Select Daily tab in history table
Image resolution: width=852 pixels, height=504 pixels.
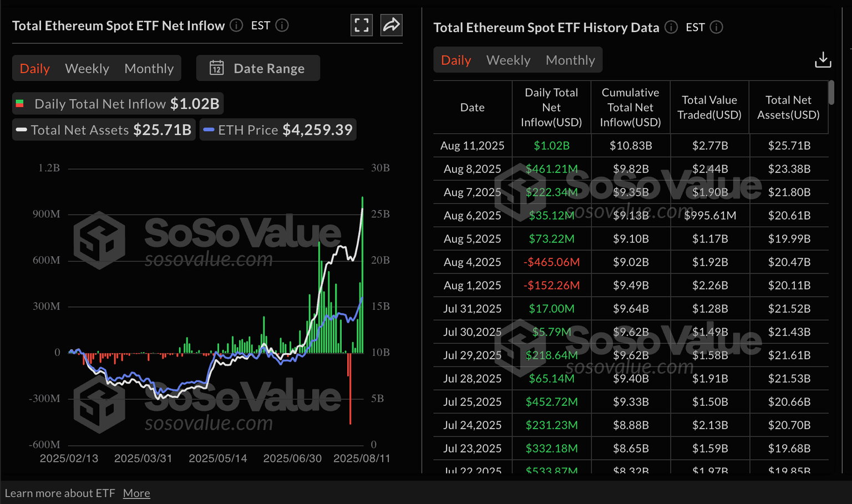click(456, 60)
